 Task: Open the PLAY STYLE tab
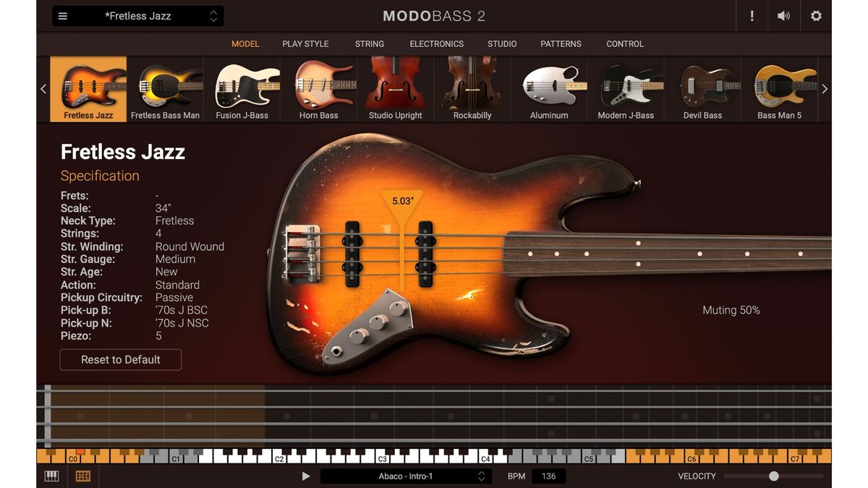tap(305, 44)
